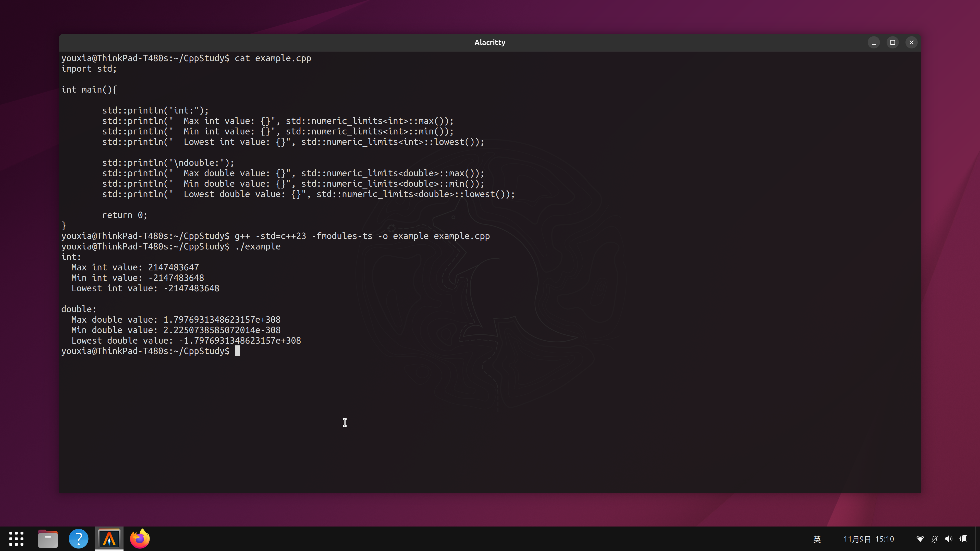Click the 'double:' output heading
The image size is (980, 551).
point(79,309)
